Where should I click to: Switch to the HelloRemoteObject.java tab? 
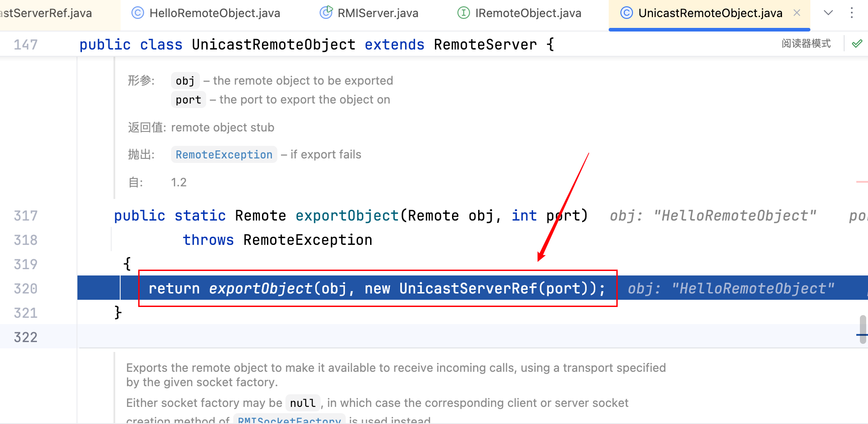pyautogui.click(x=214, y=13)
